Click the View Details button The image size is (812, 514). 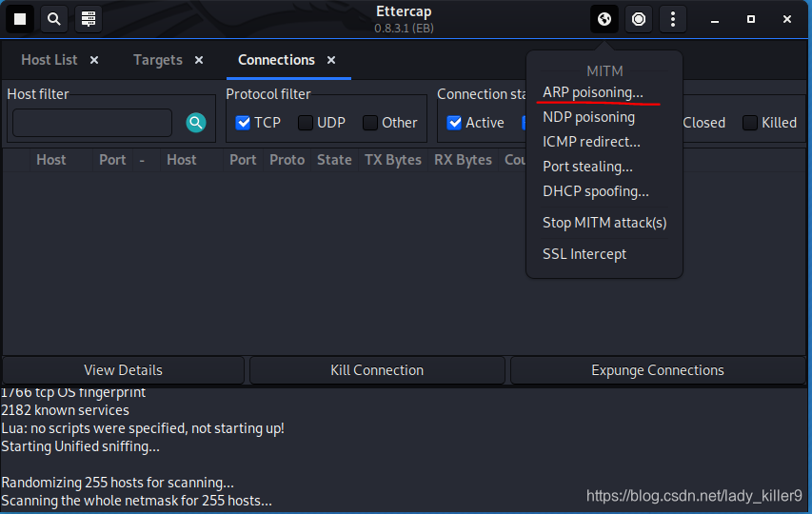tap(123, 370)
